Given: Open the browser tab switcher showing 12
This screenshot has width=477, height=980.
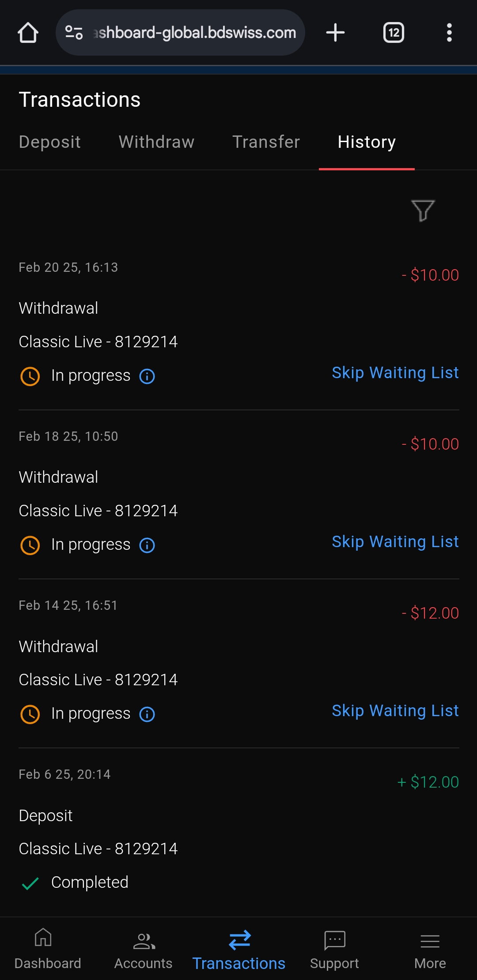Looking at the screenshot, I should (394, 33).
